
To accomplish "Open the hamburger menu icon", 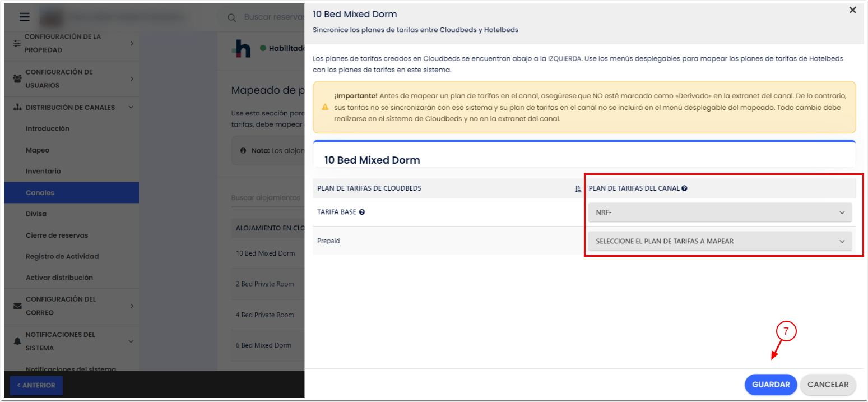I will (25, 17).
